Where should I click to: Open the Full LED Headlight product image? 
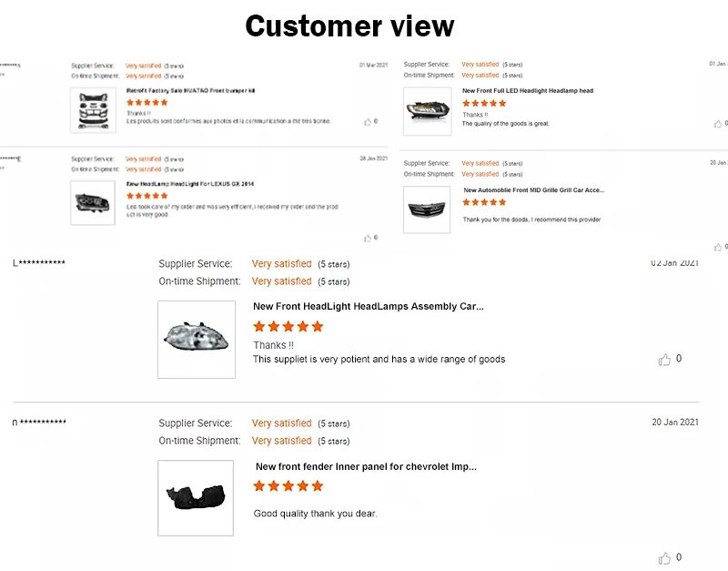pos(427,111)
